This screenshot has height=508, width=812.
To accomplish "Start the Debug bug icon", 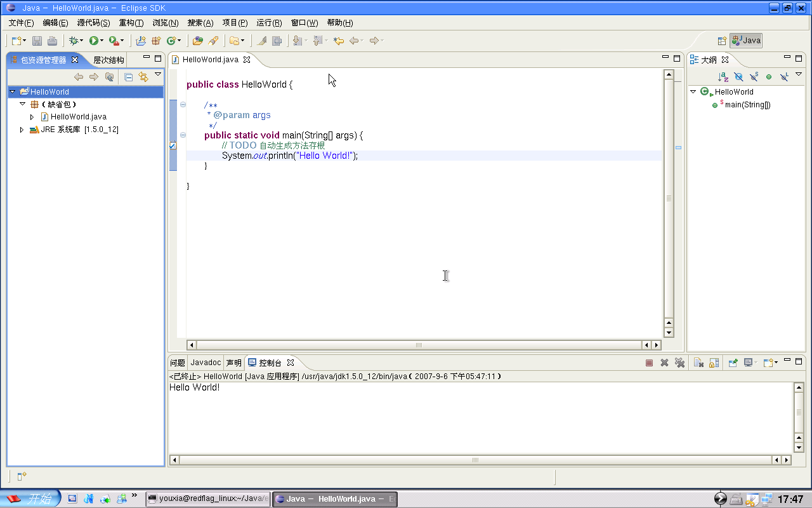I will (x=74, y=41).
